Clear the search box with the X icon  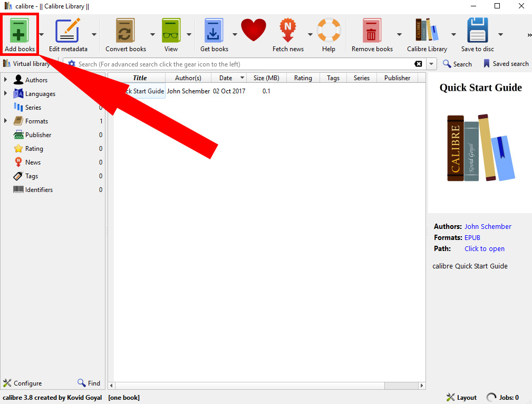[418, 64]
